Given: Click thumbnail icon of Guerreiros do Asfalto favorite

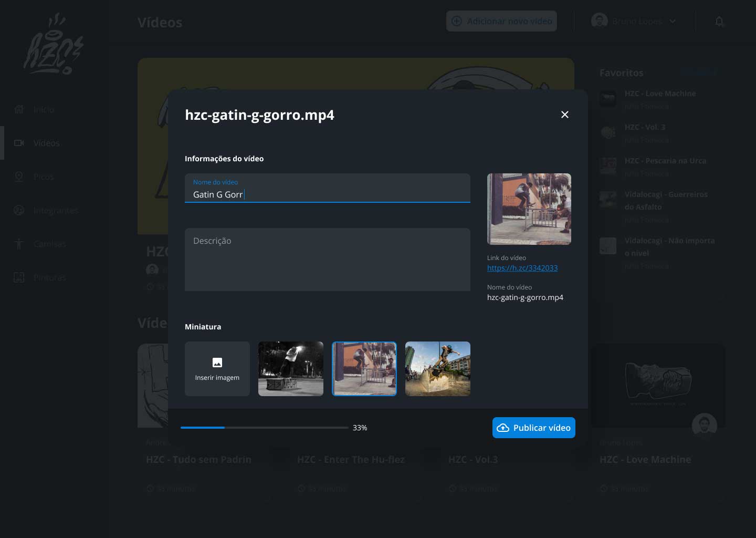Looking at the screenshot, I should (608, 200).
